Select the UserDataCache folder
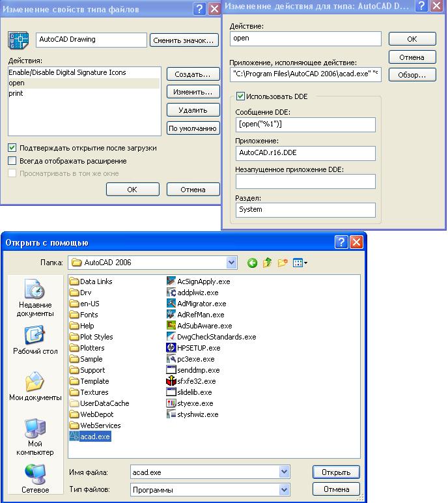Screen dimensions: 448x503 pyautogui.click(x=99, y=403)
